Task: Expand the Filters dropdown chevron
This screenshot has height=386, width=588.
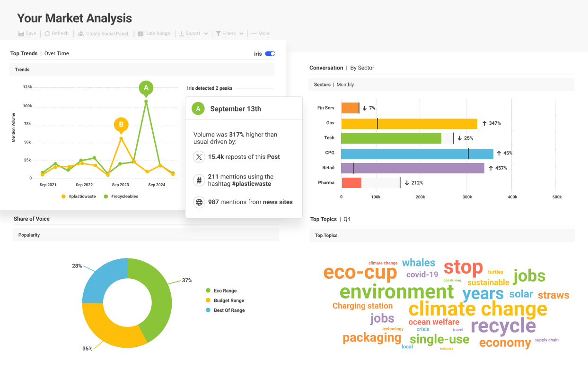Action: [x=241, y=34]
